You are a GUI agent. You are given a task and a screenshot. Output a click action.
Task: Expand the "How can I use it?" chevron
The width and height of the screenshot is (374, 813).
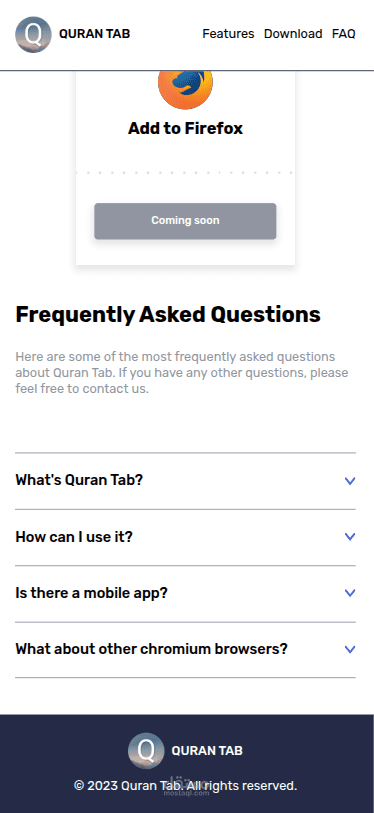(x=350, y=537)
